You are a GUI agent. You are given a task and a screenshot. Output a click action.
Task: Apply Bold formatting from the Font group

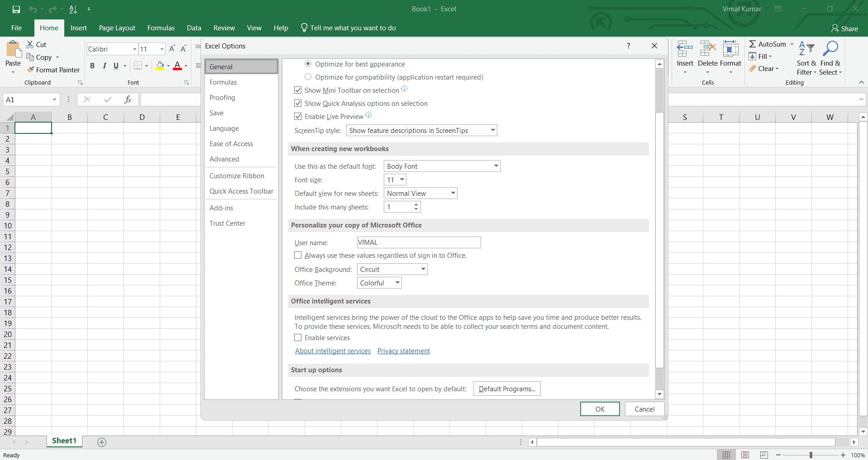pos(92,66)
